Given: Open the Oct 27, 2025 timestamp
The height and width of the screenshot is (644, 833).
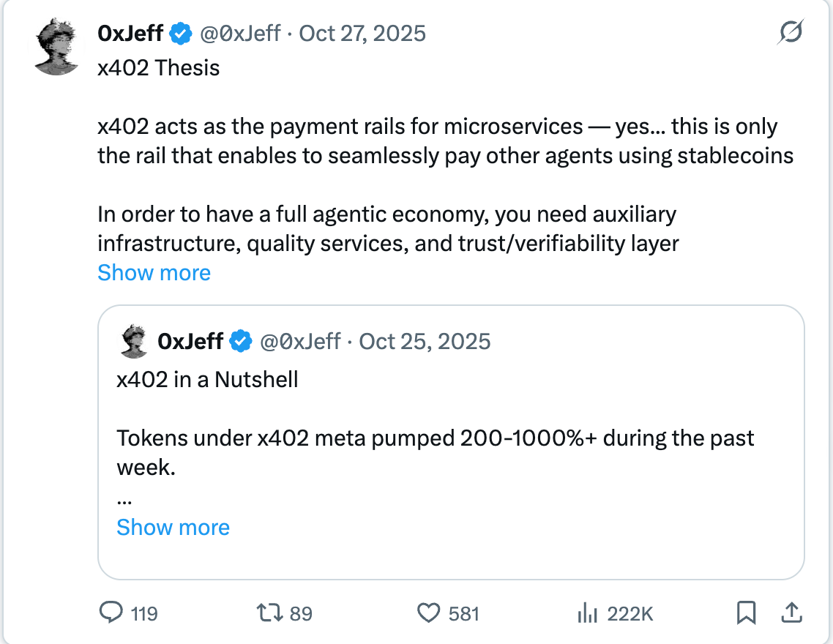Looking at the screenshot, I should click(x=362, y=34).
